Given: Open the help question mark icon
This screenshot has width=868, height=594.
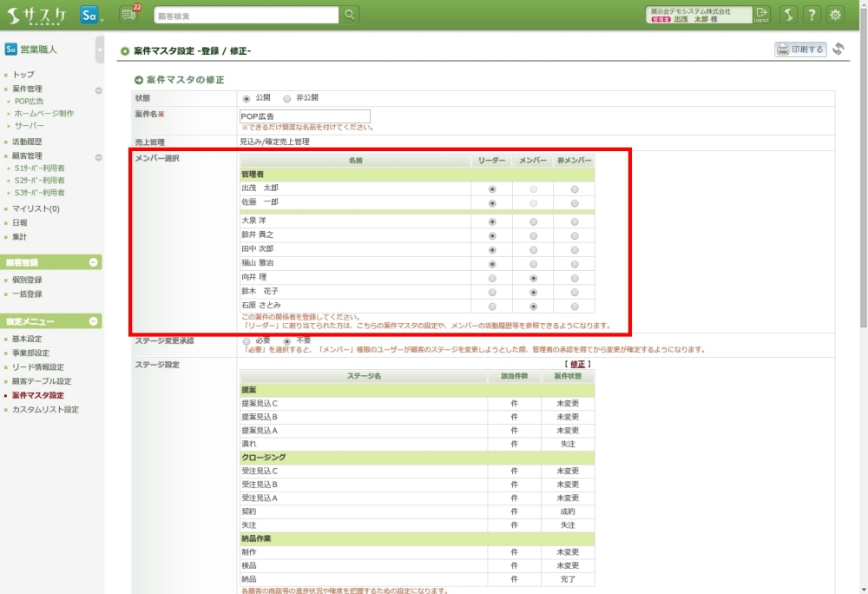Looking at the screenshot, I should (812, 15).
